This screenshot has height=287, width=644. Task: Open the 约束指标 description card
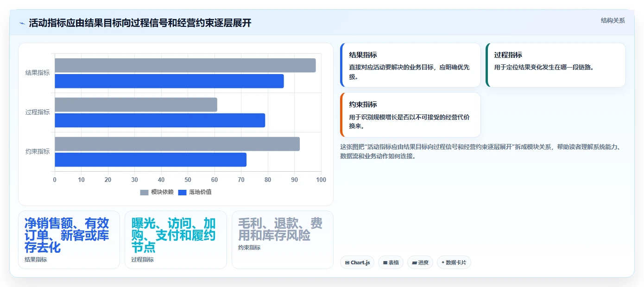point(410,115)
